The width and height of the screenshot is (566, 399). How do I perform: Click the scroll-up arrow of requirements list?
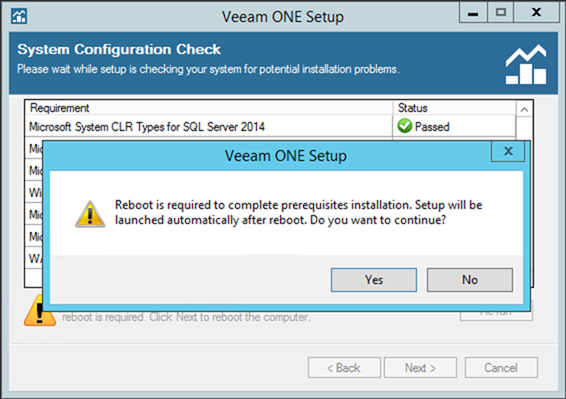coord(524,109)
